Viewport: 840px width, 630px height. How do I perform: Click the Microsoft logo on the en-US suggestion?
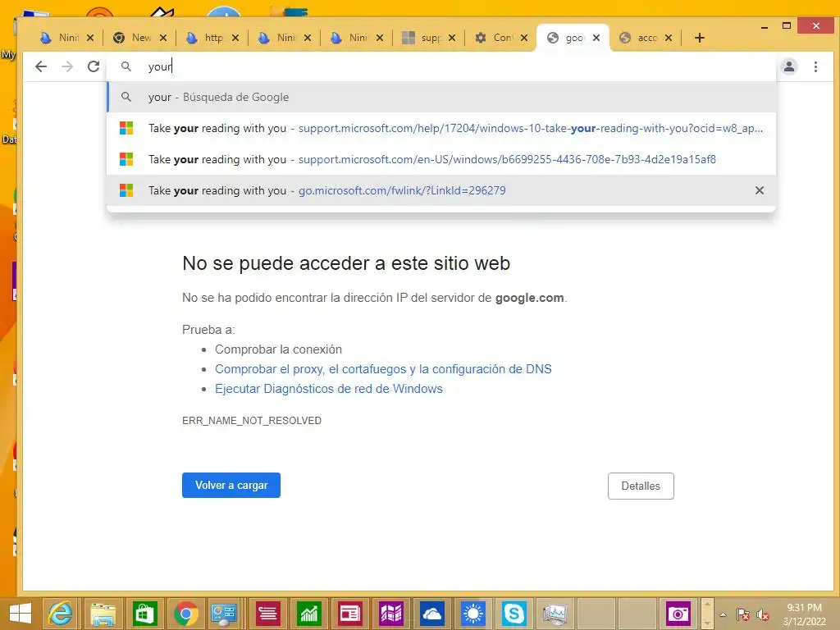point(126,159)
